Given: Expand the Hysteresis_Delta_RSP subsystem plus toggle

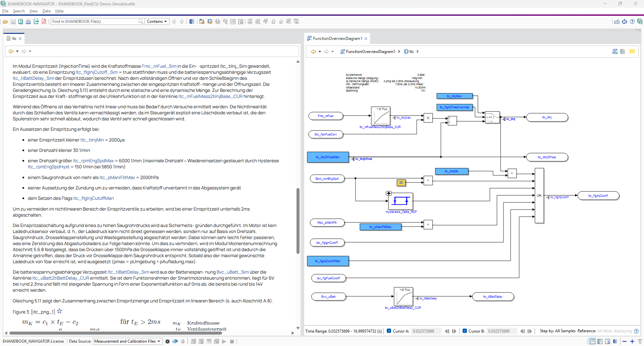Looking at the screenshot, I should (x=389, y=193).
